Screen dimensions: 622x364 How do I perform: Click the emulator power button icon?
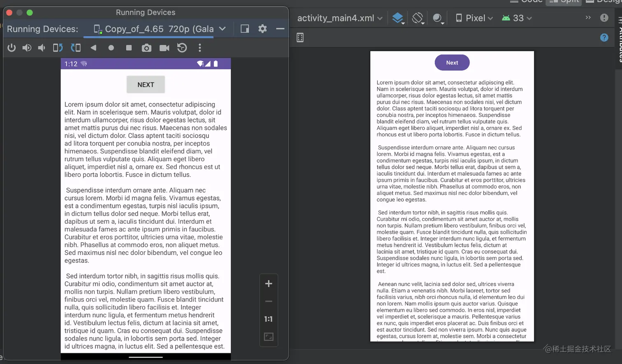(x=12, y=48)
